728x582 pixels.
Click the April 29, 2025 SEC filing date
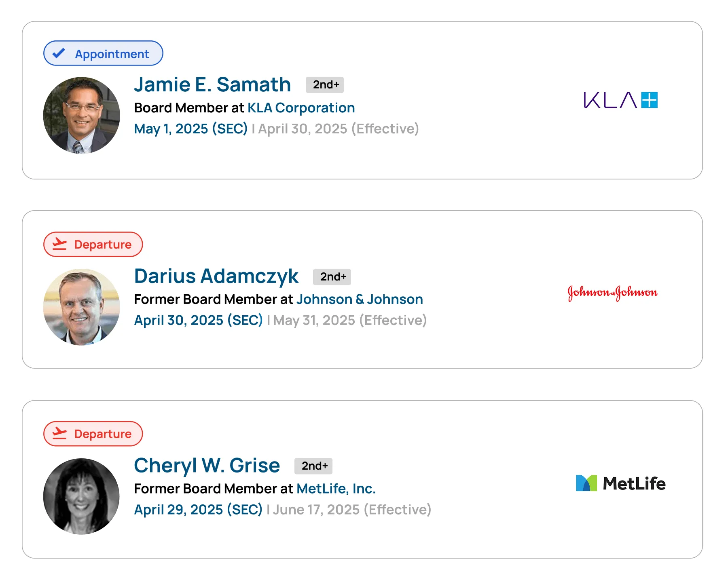point(198,510)
